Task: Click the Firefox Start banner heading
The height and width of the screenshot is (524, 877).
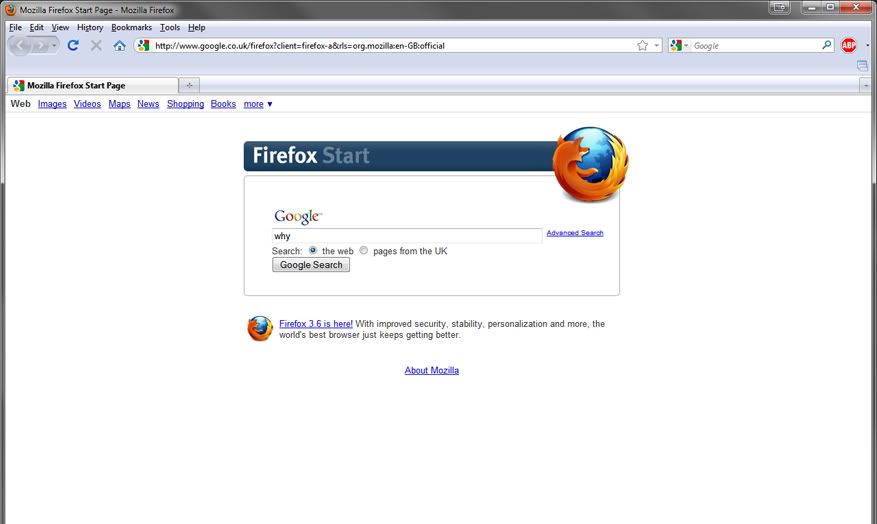Action: [x=311, y=155]
